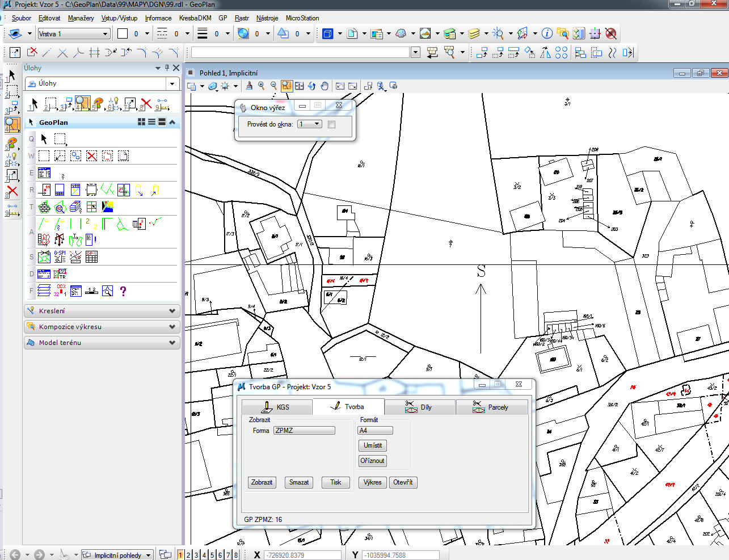The width and height of the screenshot is (729, 560).
Task: Click the Otevřít button
Action: pos(403,482)
